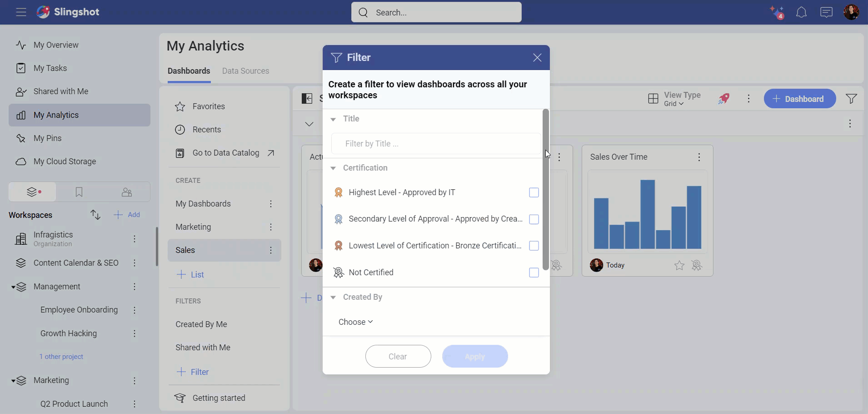This screenshot has width=868, height=414.
Task: Open the Created By Choose dropdown
Action: [x=355, y=322]
